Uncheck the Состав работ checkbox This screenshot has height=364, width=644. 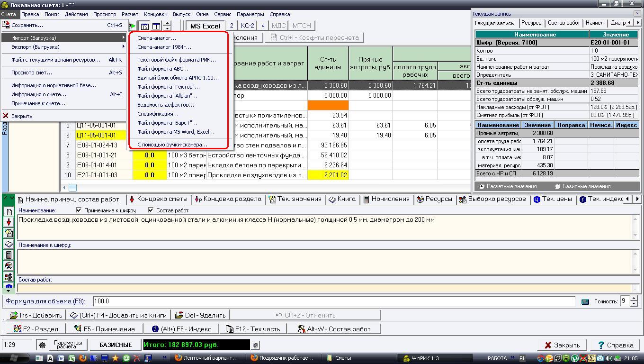coord(151,210)
